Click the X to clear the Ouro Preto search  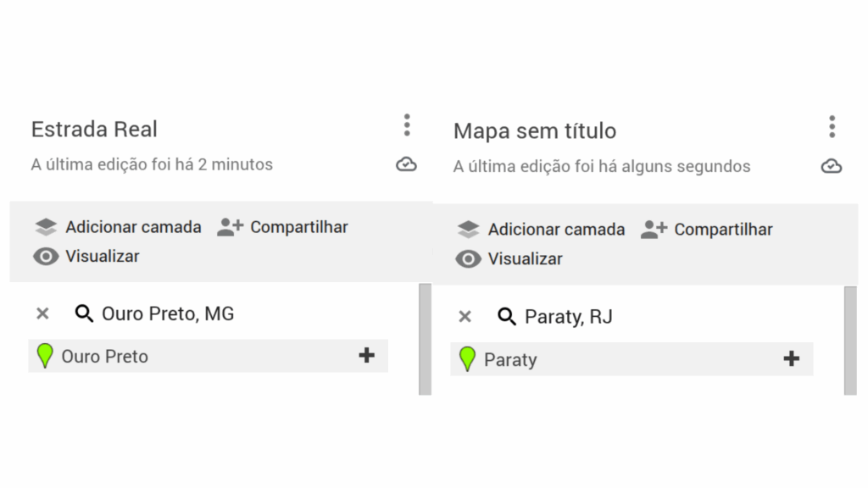(42, 313)
